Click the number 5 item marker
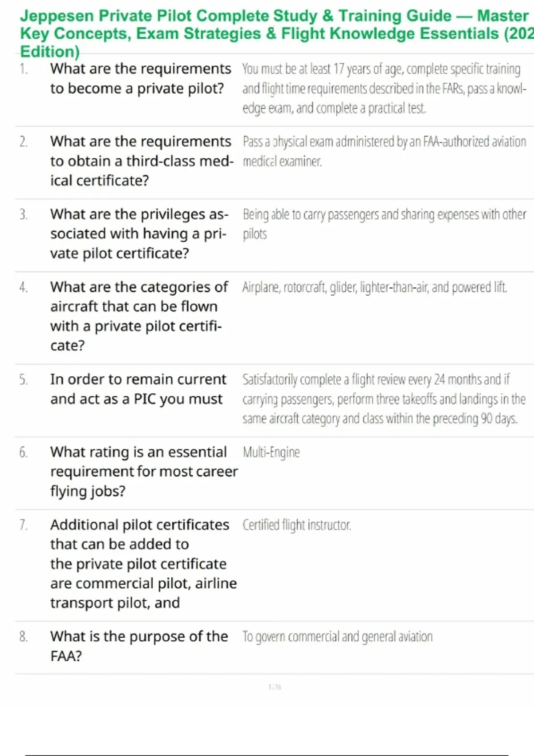534x756 pixels. [23, 380]
